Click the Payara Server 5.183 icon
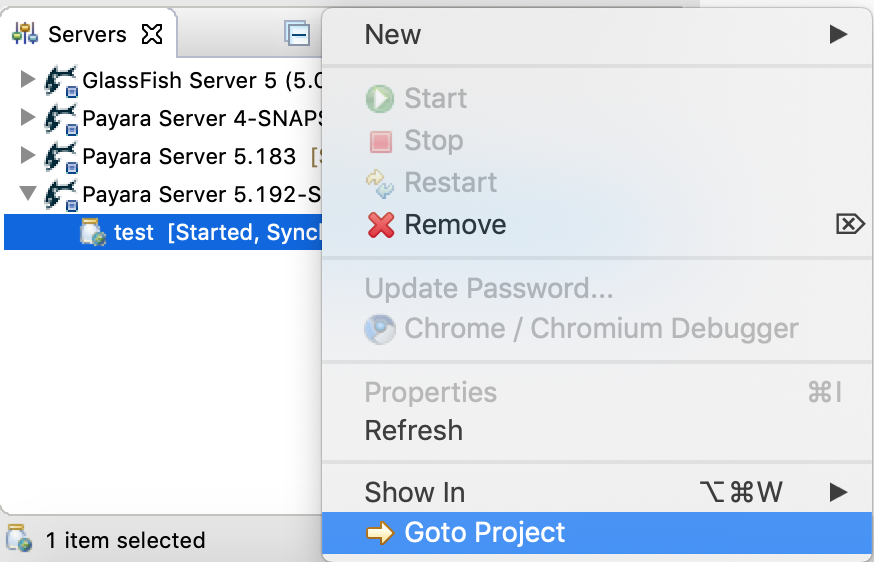The height and width of the screenshot is (562, 874). (61, 157)
